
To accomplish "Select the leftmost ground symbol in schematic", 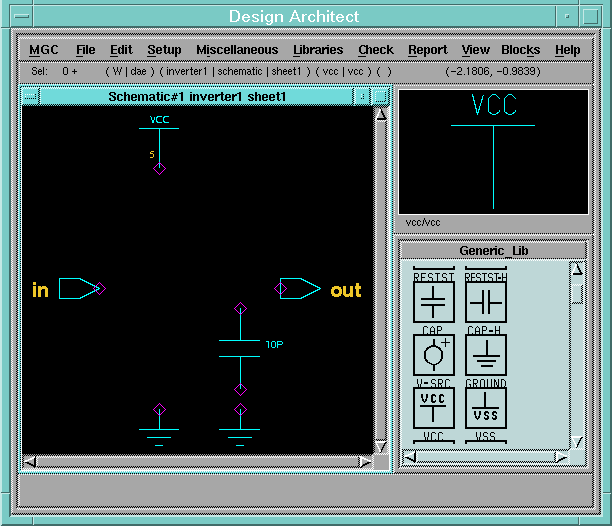I will coord(159,430).
